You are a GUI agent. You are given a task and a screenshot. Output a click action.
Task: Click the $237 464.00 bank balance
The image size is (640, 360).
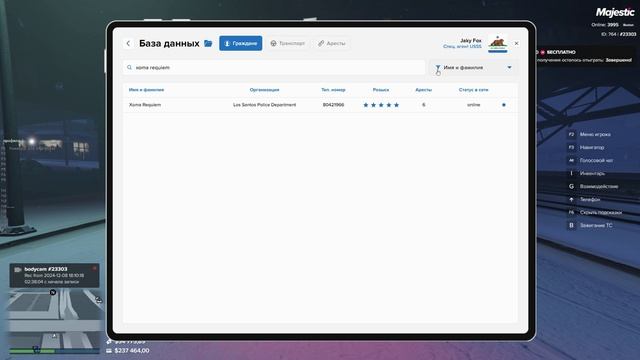pyautogui.click(x=132, y=351)
